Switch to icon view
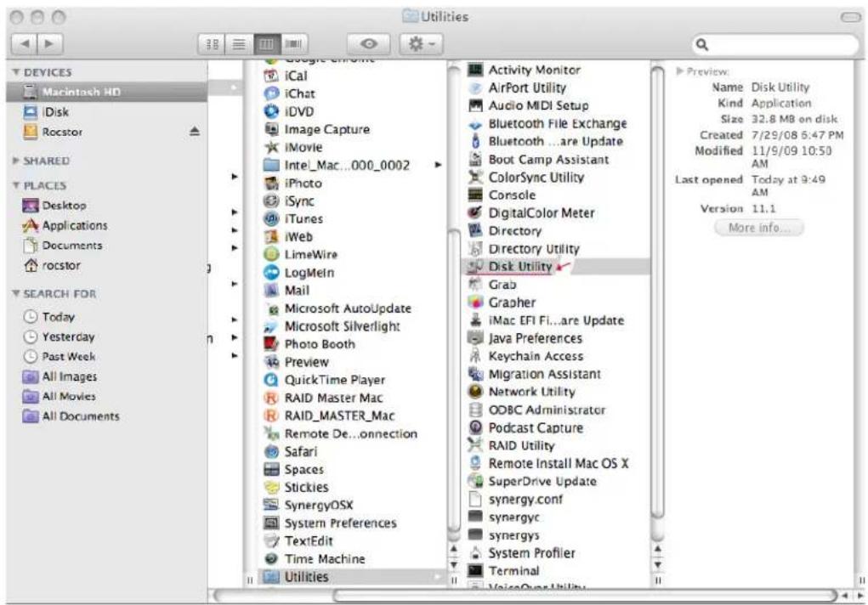The image size is (868, 605). 212,43
